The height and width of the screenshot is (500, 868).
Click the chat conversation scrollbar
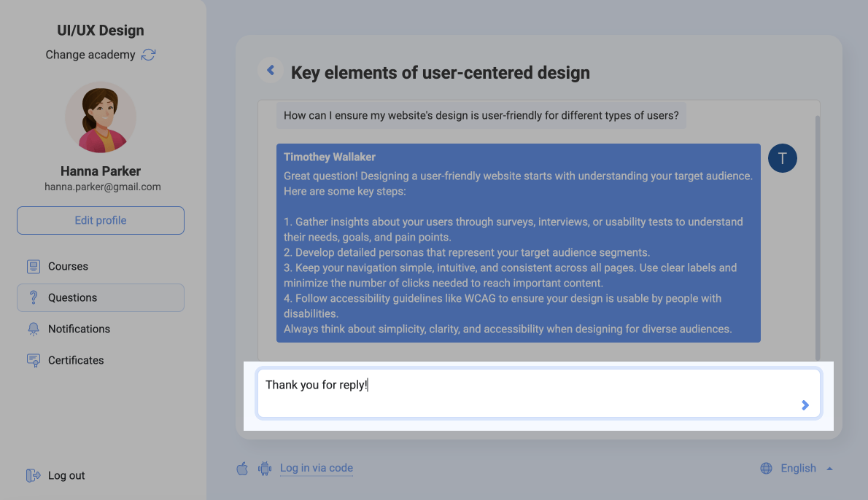(x=817, y=233)
